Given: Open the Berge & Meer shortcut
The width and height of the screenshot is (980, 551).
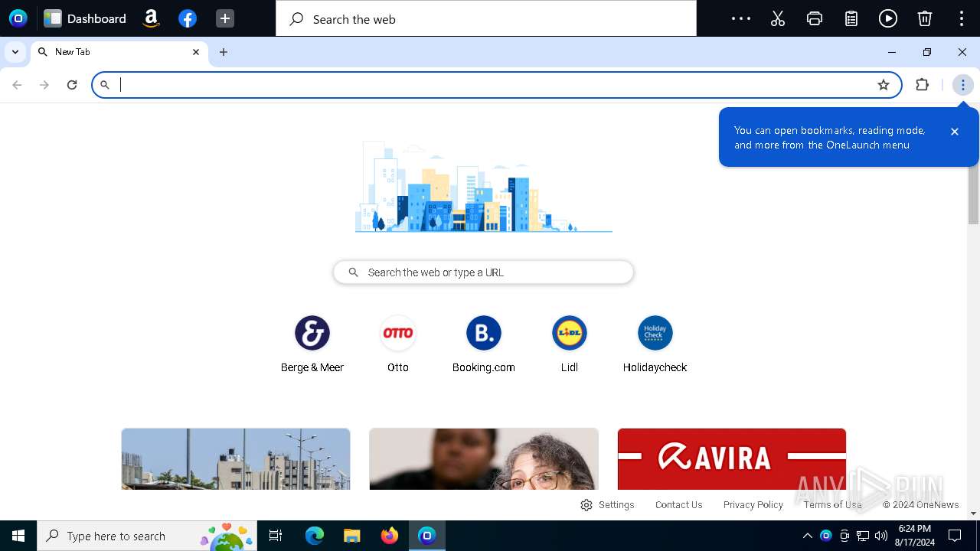Looking at the screenshot, I should click(x=312, y=344).
